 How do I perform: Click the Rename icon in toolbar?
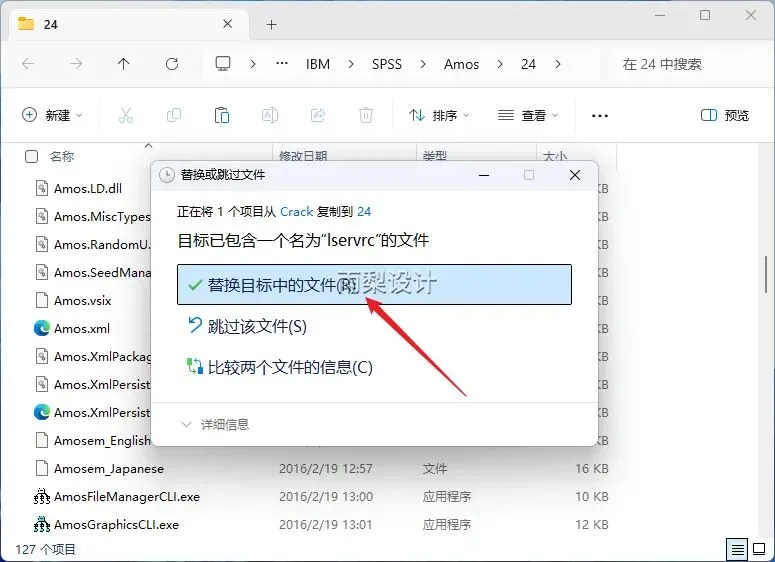point(270,115)
